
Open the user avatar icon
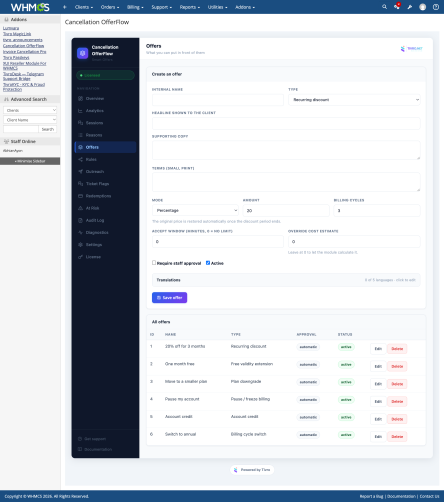tap(423, 7)
